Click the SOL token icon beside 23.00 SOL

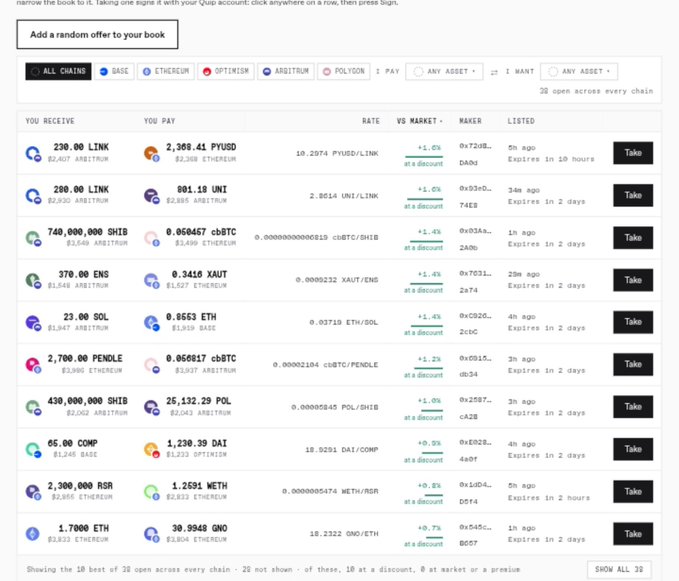[x=33, y=323]
